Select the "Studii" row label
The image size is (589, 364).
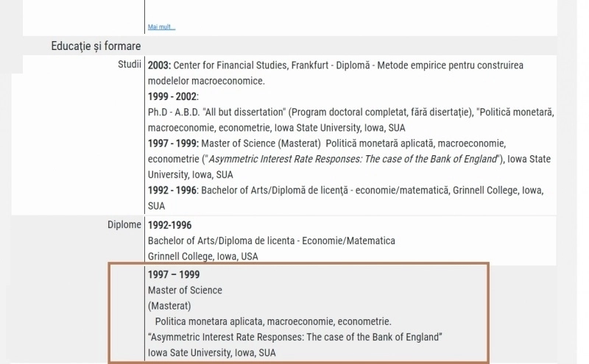pos(130,64)
